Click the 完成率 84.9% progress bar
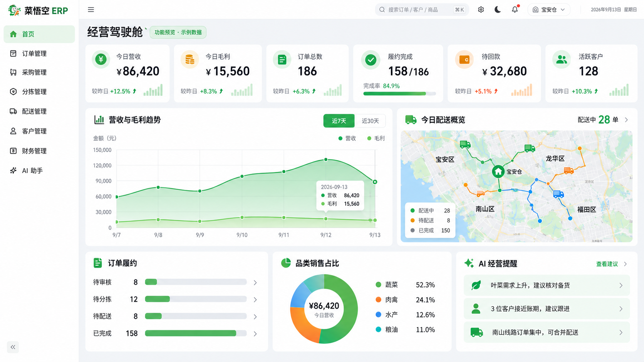Image resolution: width=644 pixels, height=362 pixels. pyautogui.click(x=399, y=93)
